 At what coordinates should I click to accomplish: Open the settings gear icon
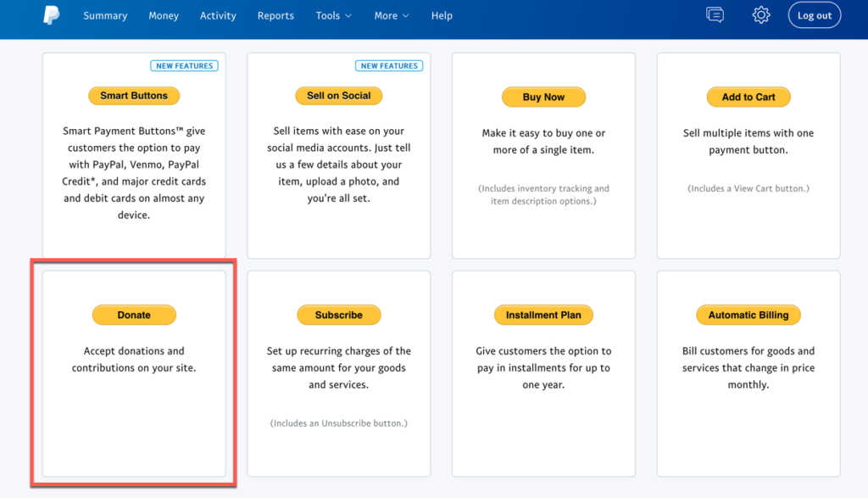click(x=761, y=15)
